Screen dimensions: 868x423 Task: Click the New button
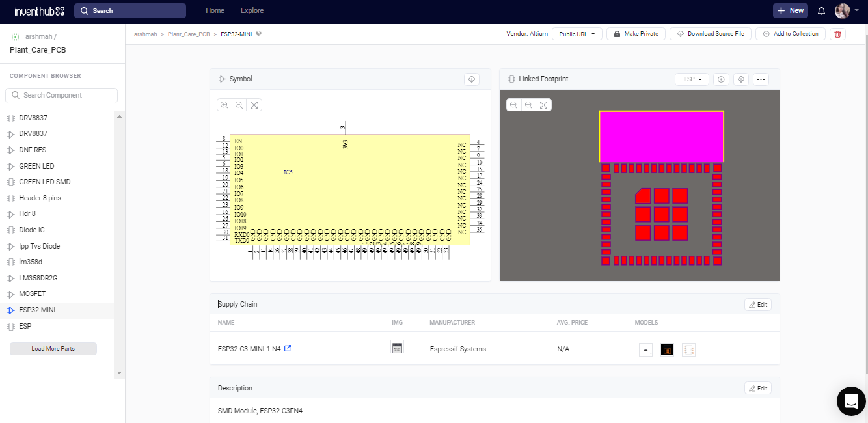point(791,10)
